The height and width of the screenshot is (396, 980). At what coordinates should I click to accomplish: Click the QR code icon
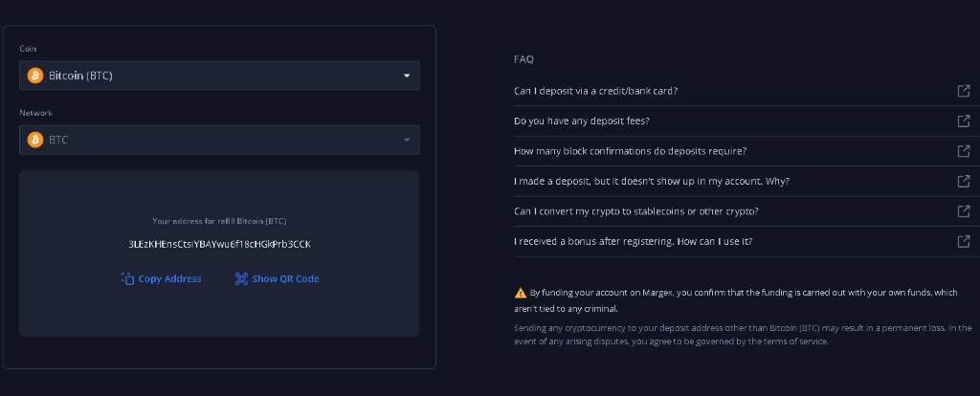(x=241, y=279)
